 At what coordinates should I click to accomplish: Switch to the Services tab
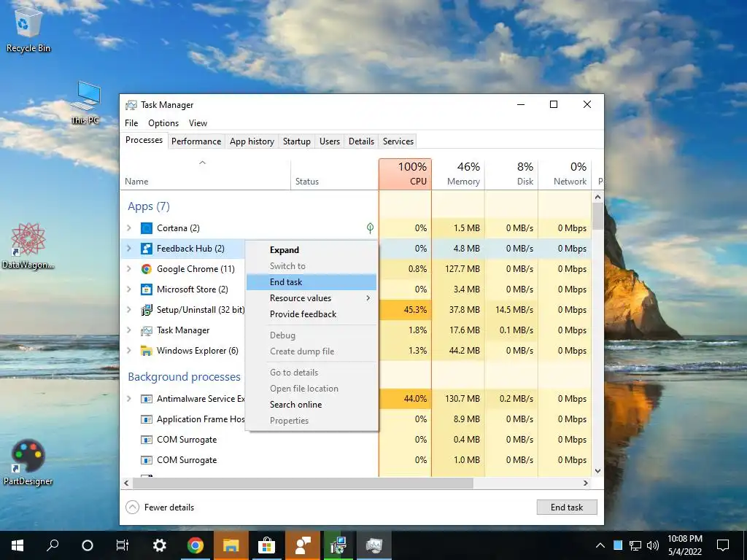pyautogui.click(x=398, y=141)
